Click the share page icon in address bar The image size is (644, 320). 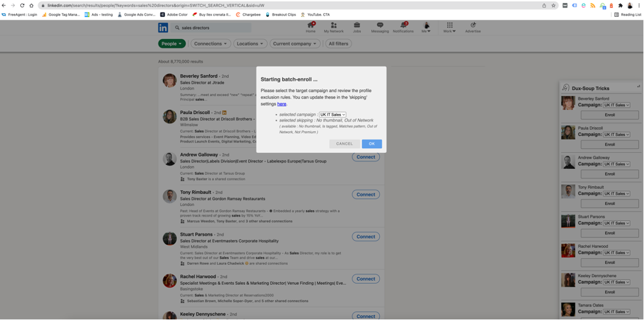pos(544,5)
